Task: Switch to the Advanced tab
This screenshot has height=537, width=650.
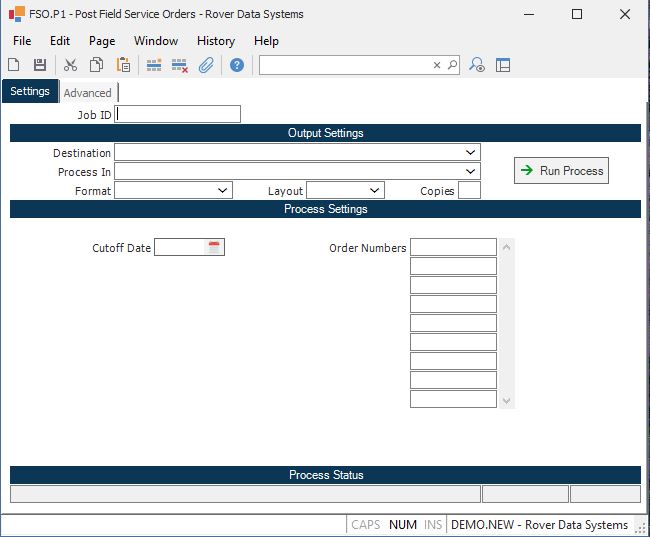Action: pos(87,93)
